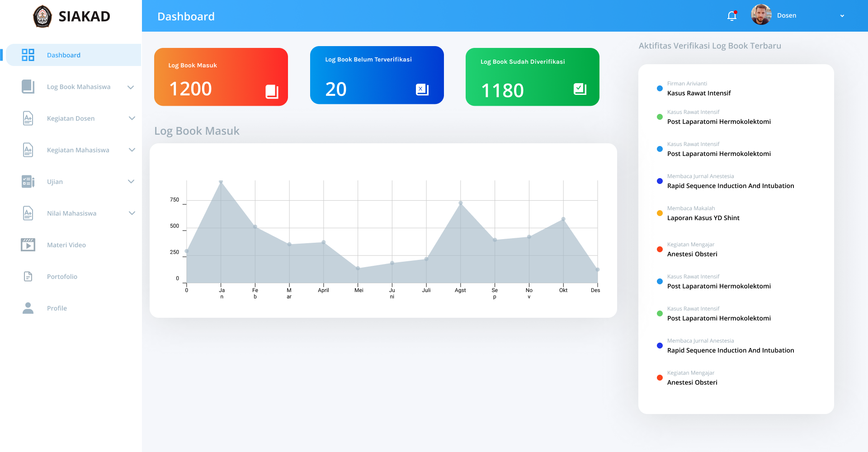The image size is (868, 452).
Task: Click the Materi Video clapperboard icon
Action: click(x=28, y=245)
